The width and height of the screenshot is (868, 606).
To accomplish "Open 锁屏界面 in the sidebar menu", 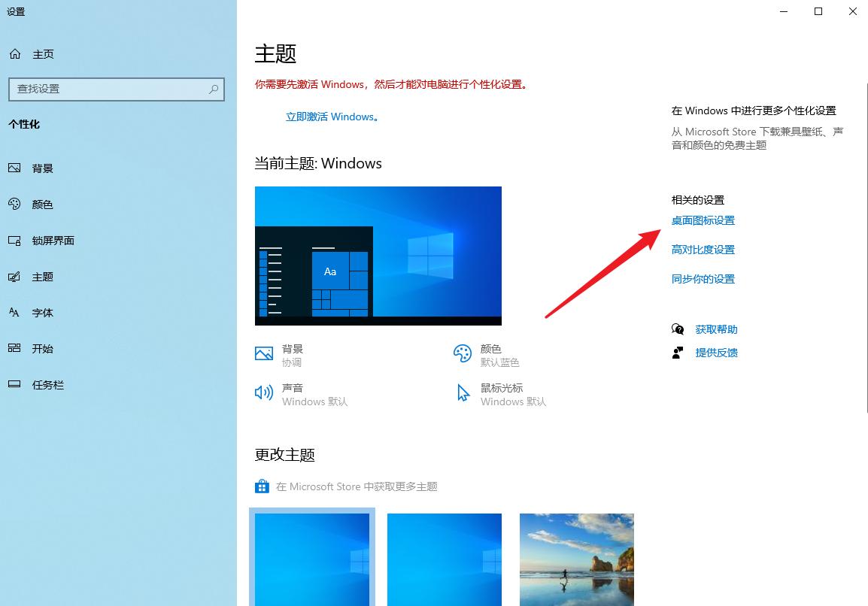I will click(53, 241).
